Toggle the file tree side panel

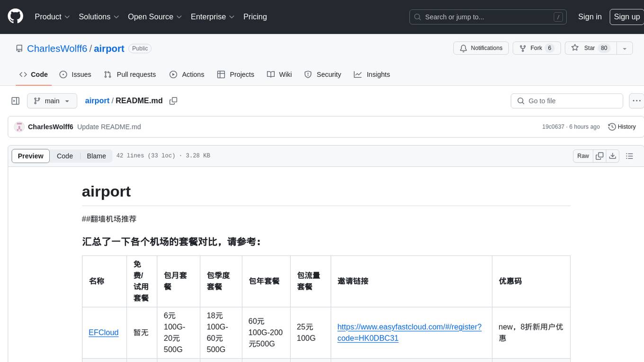16,101
